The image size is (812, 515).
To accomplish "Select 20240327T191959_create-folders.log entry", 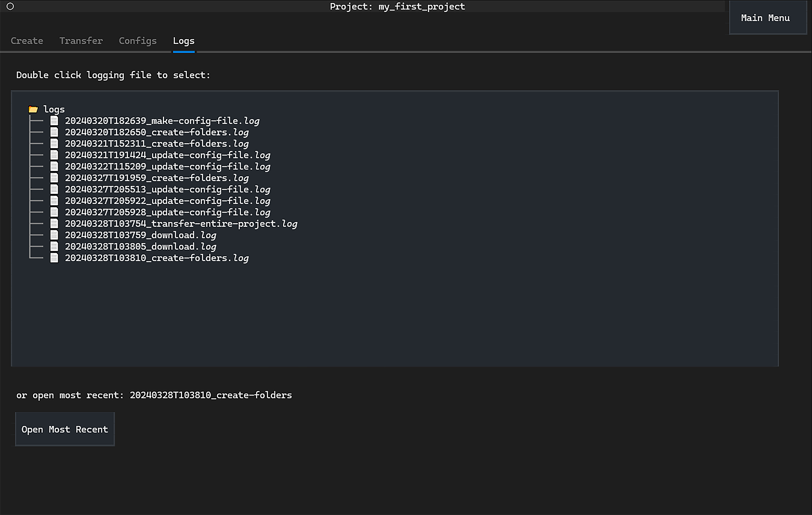I will point(156,178).
